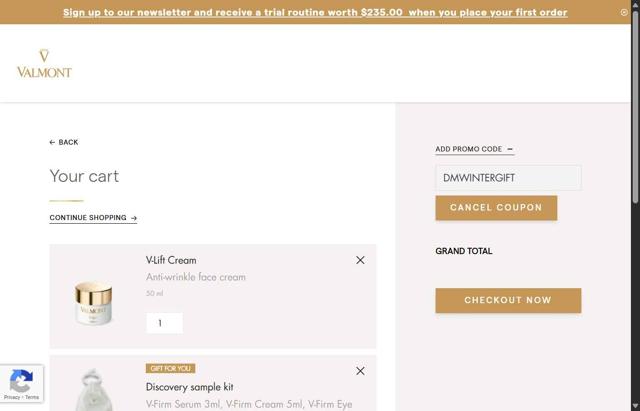Focus the promo code input field
The width and height of the screenshot is (640, 411).
coord(508,178)
